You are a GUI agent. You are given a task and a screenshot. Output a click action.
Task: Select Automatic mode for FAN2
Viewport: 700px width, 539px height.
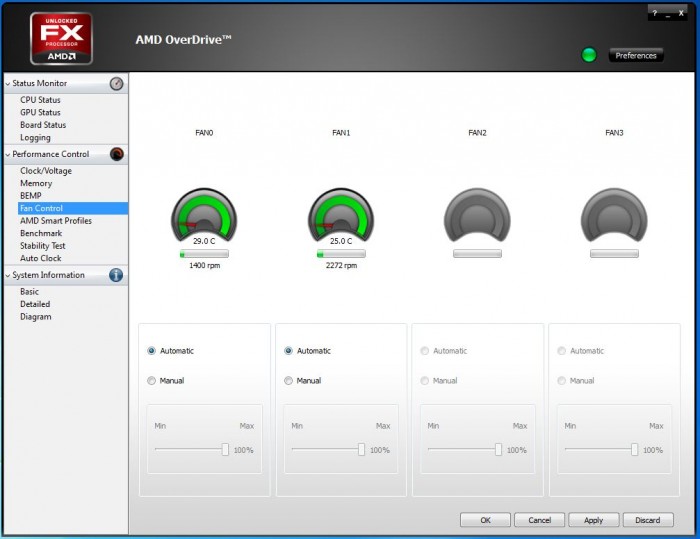pyautogui.click(x=425, y=351)
